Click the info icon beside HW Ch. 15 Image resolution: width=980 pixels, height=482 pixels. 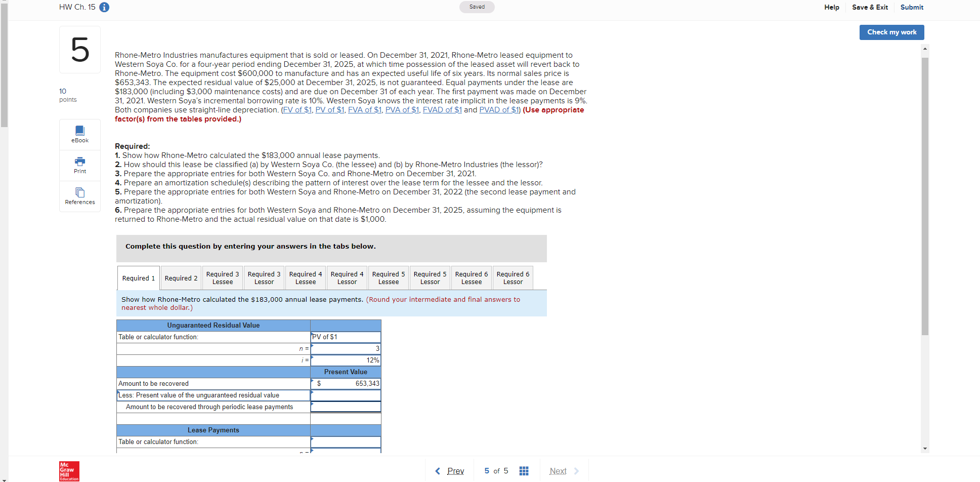pyautogui.click(x=104, y=7)
